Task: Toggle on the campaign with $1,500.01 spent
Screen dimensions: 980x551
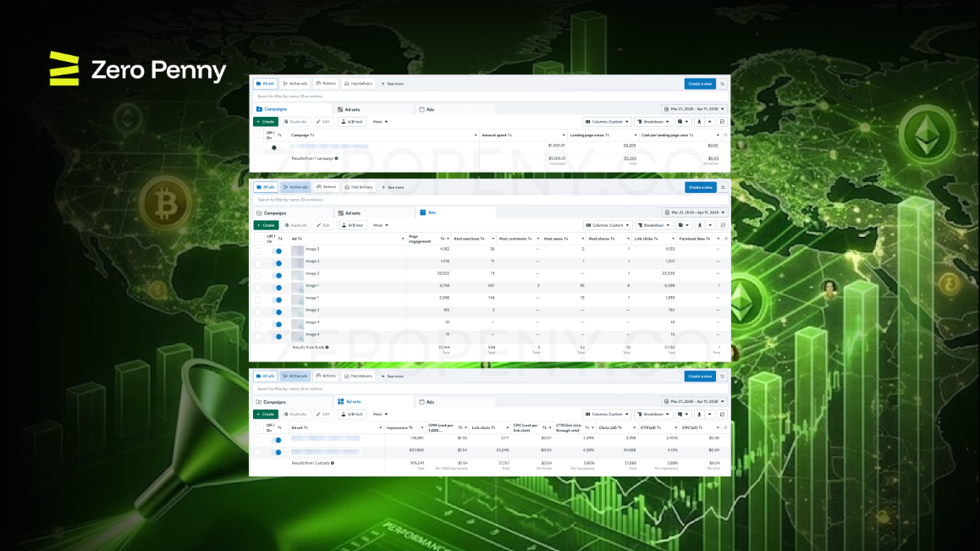Action: pos(273,147)
